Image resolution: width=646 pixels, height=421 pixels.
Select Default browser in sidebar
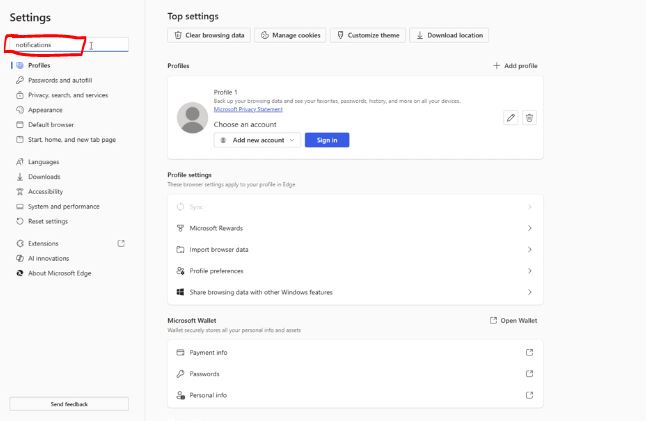[x=51, y=124]
